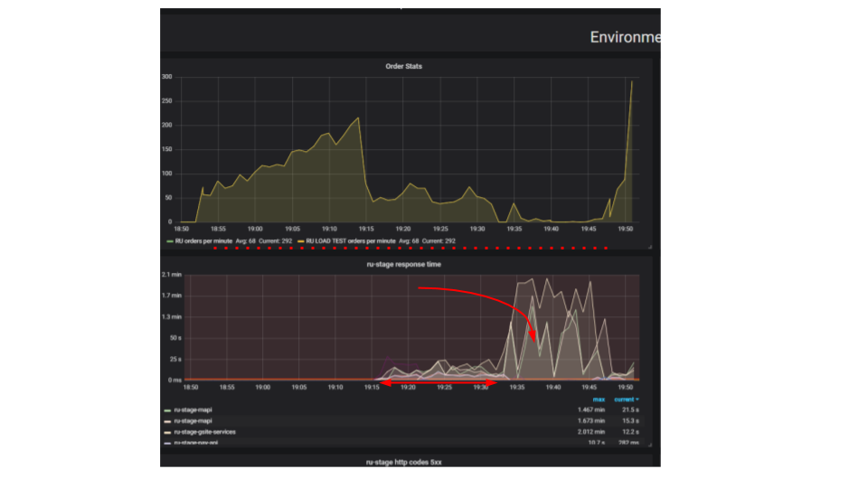Open the ru-stage http codes 5xx panel menu

[403, 462]
